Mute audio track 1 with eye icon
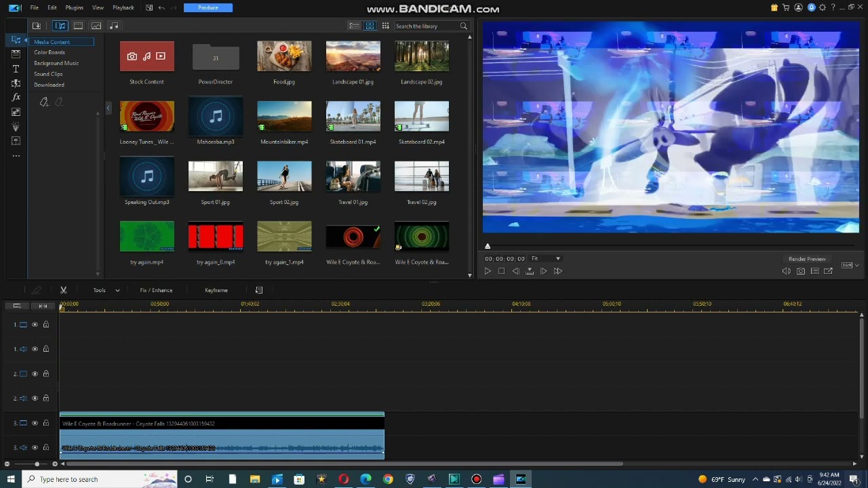 [x=35, y=349]
